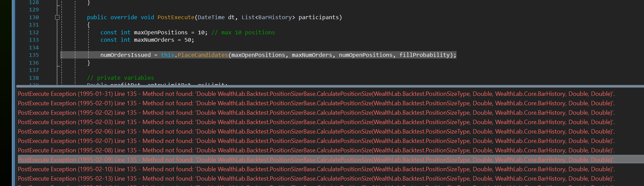
Task: Click fillProbability argument on line 135
Action: [x=424, y=55]
